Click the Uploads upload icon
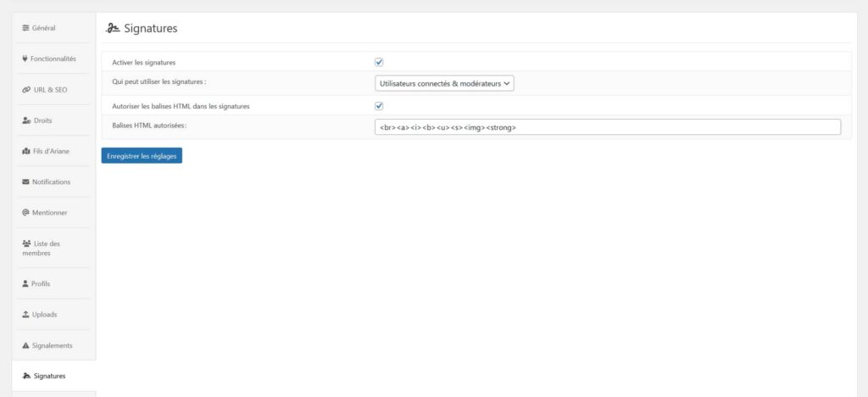 pos(25,315)
